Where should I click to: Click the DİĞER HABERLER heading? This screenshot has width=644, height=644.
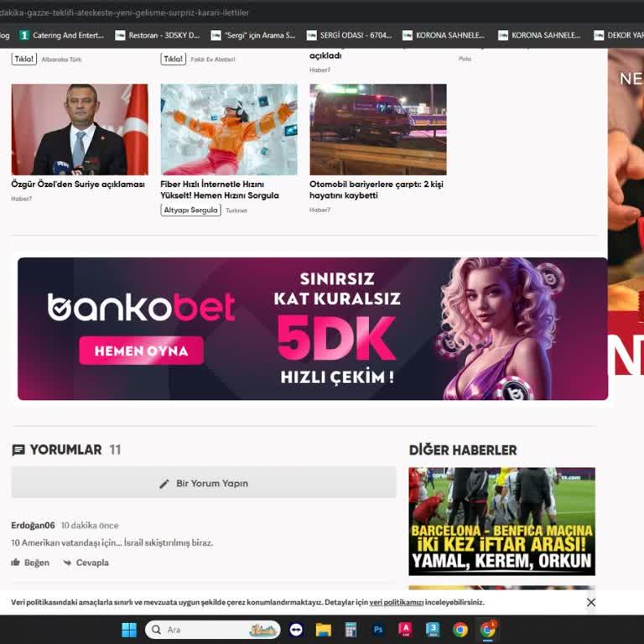click(463, 450)
